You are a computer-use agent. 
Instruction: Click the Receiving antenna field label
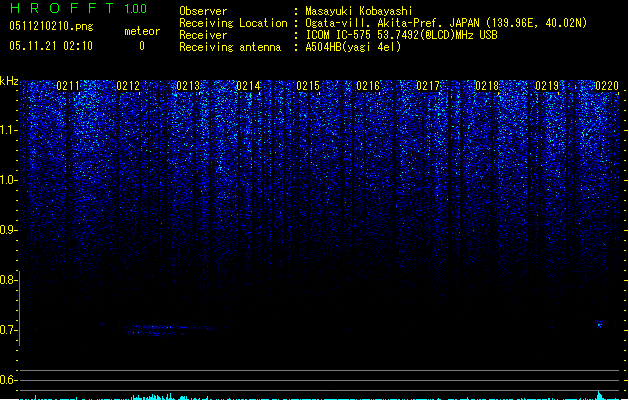[x=230, y=47]
